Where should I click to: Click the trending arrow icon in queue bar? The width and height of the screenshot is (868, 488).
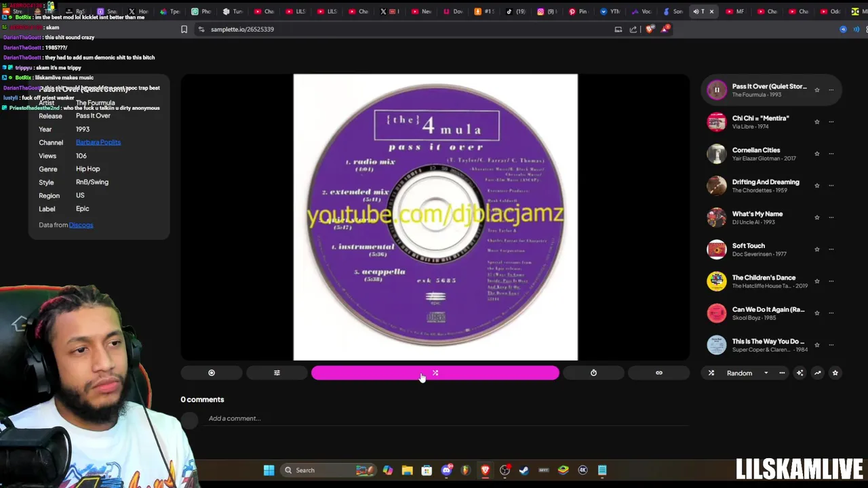[817, 373]
